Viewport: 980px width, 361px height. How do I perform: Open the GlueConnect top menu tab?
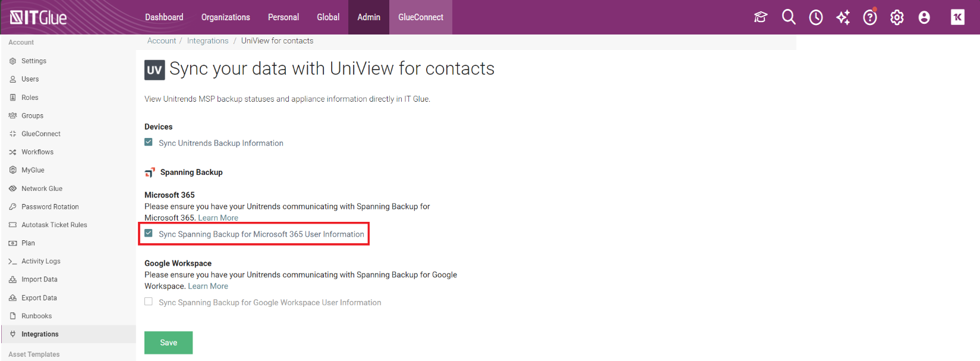[x=421, y=17]
